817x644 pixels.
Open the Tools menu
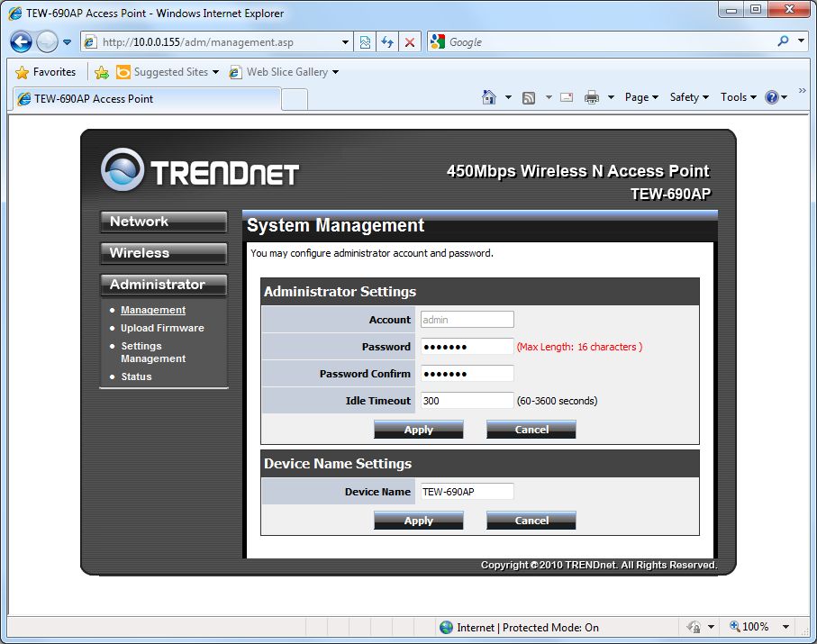[x=739, y=97]
